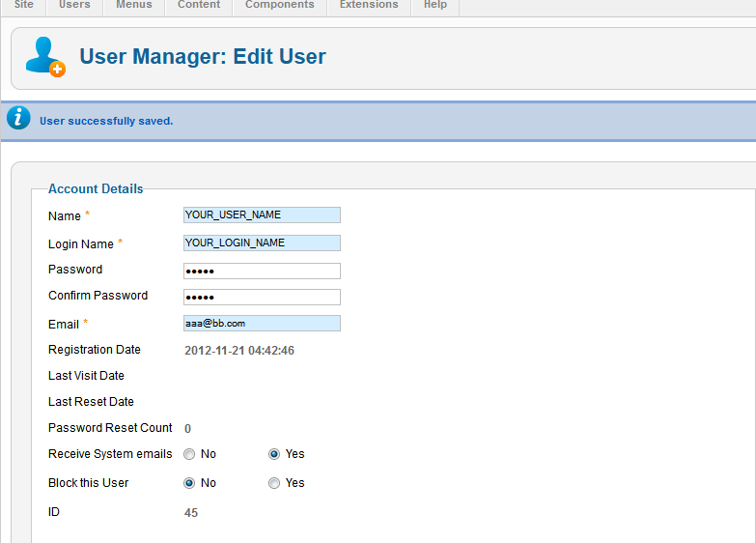Select No for Block this User
Viewport: 756px width, 543px height.
point(189,483)
